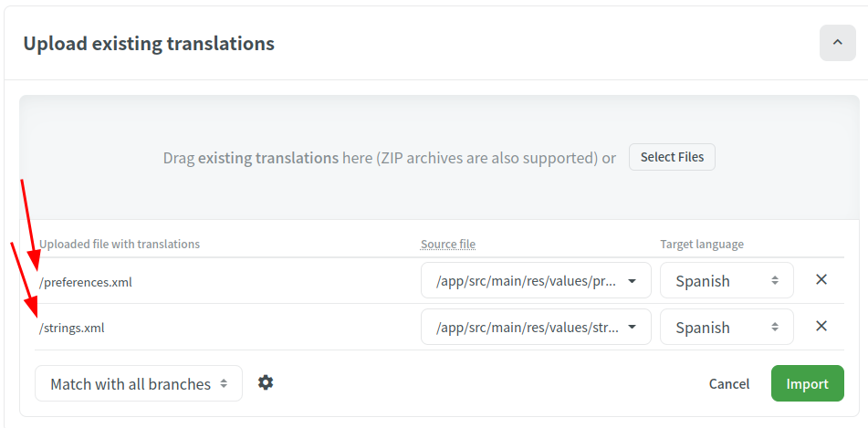
Task: Click the Target language column header
Action: tap(702, 245)
